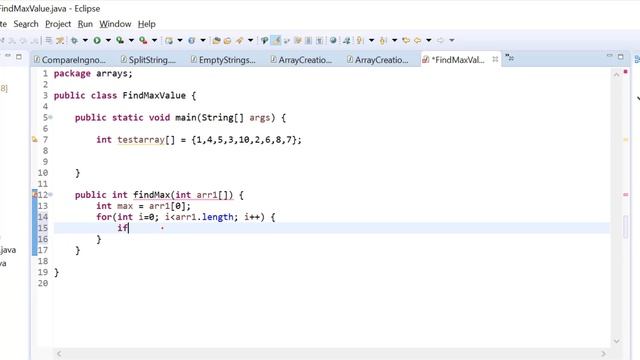Click the horizontal scrollbar right arrow
Image resolution: width=640 pixels, height=360 pixels.
(x=603, y=353)
